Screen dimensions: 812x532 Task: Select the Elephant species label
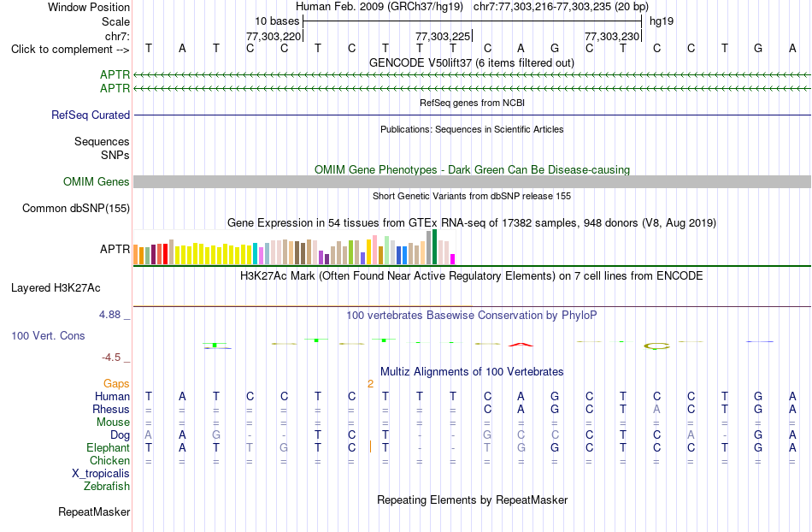click(109, 448)
